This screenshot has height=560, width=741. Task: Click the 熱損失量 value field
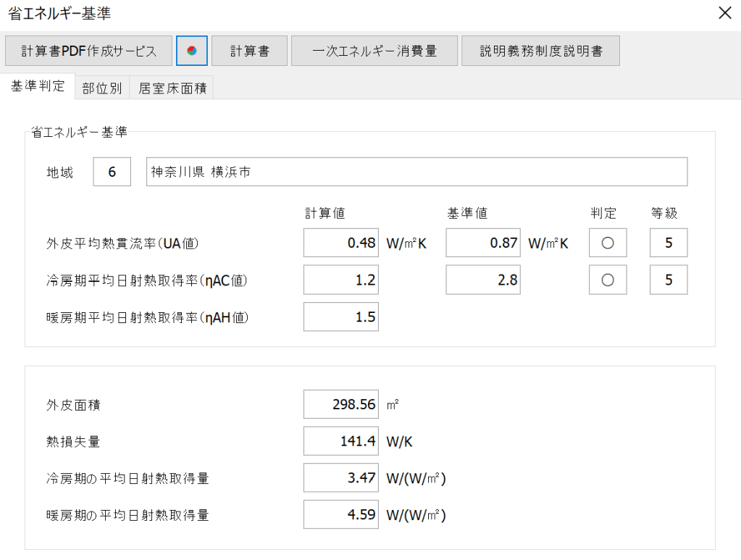pyautogui.click(x=340, y=441)
